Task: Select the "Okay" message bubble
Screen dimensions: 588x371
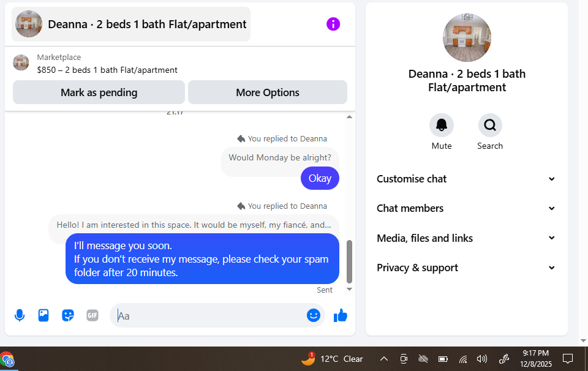Action: (320, 178)
